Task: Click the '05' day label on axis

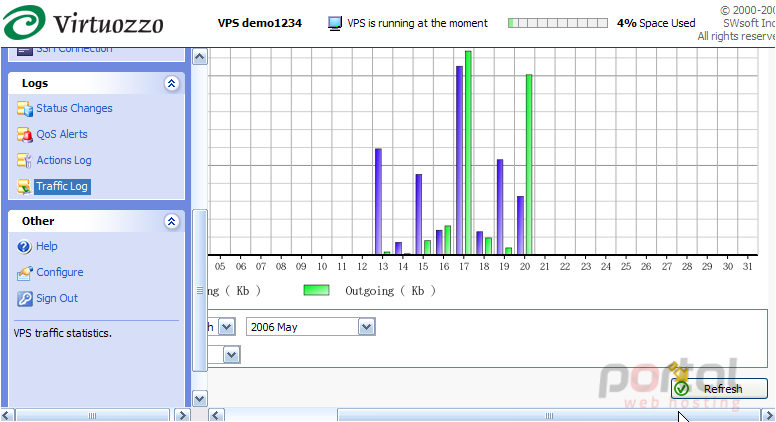Action: [220, 267]
